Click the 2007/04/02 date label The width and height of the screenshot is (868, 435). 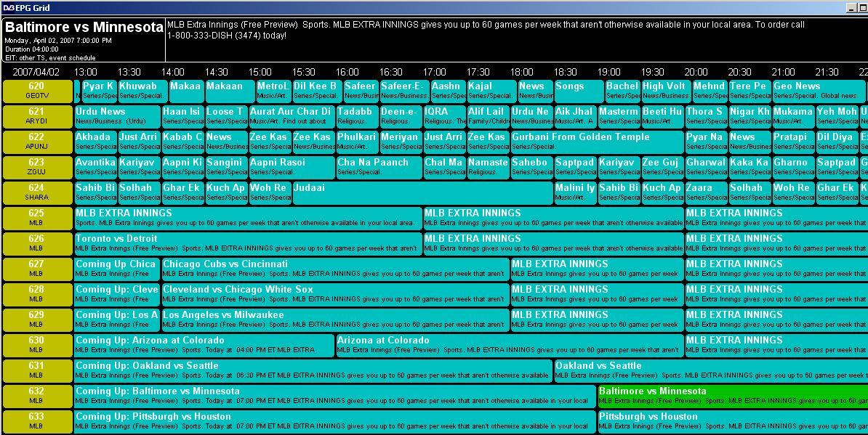[36, 72]
